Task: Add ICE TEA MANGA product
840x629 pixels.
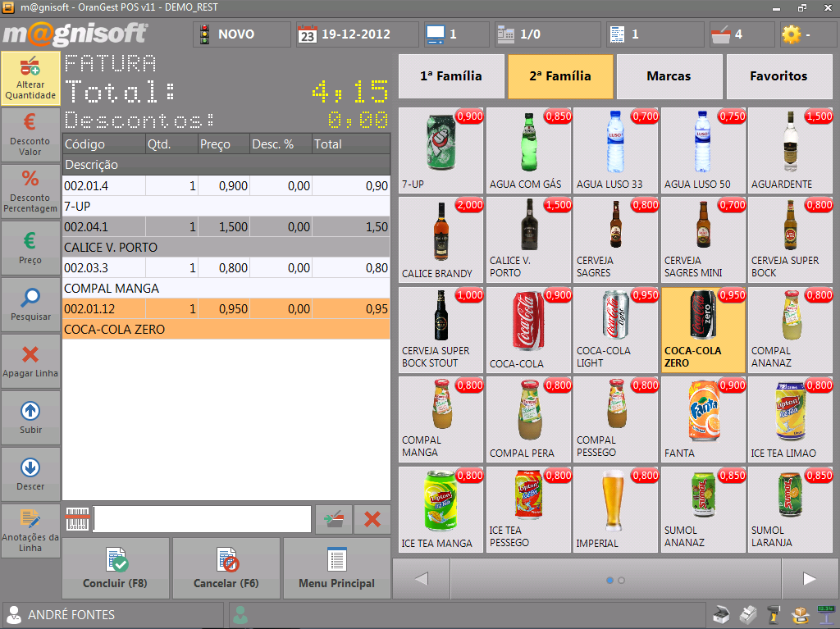Action: 441,509
